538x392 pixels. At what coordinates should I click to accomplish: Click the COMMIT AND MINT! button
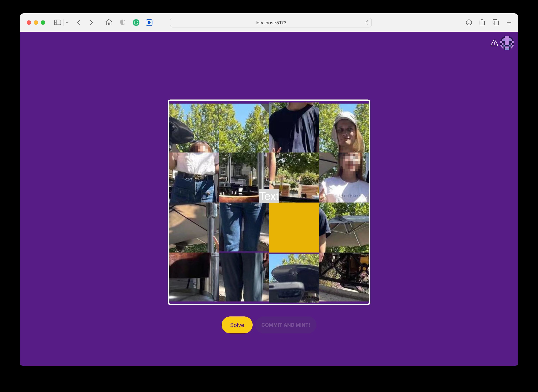285,325
